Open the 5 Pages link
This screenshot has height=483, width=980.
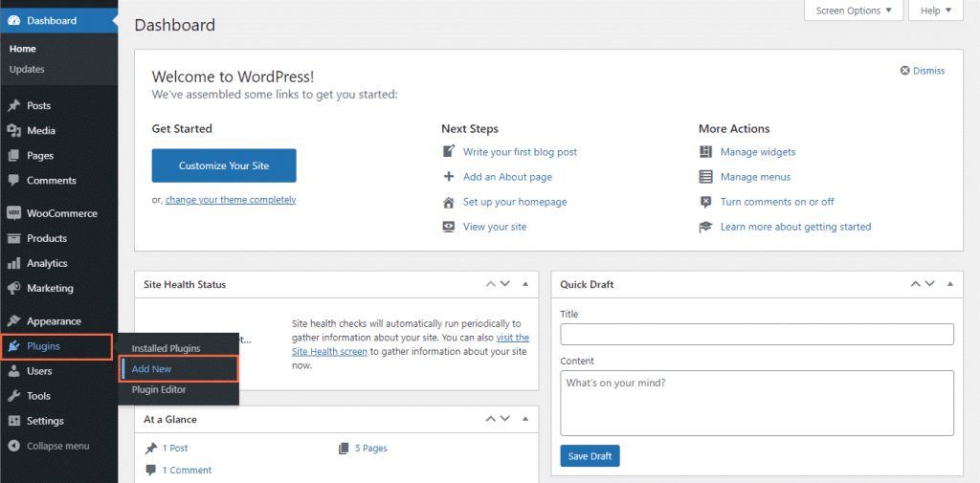[x=371, y=448]
